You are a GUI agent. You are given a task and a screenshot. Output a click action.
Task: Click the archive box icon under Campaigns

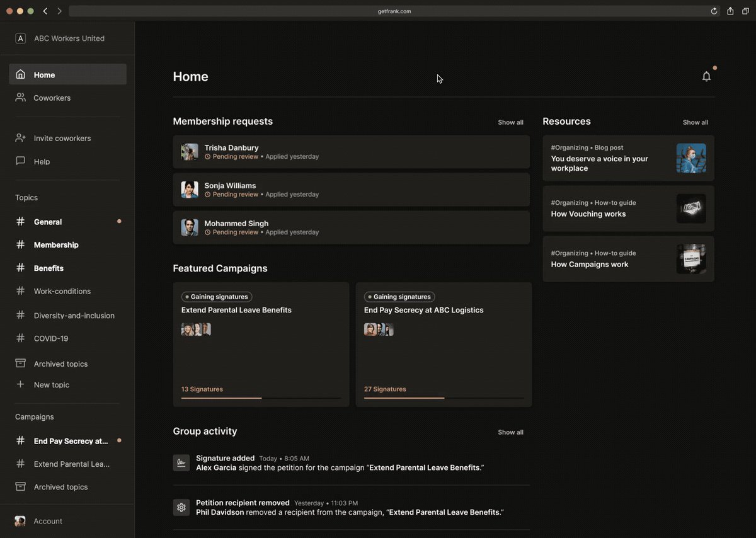click(x=21, y=487)
